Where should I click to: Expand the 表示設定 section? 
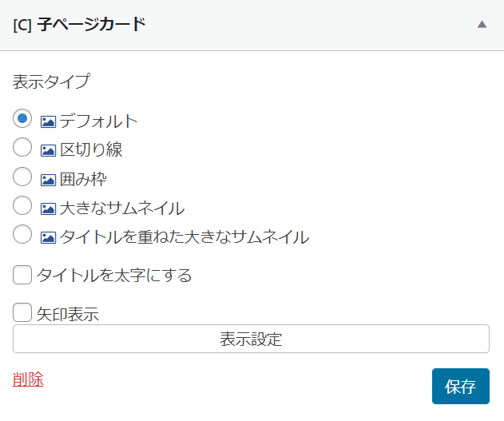pos(251,339)
